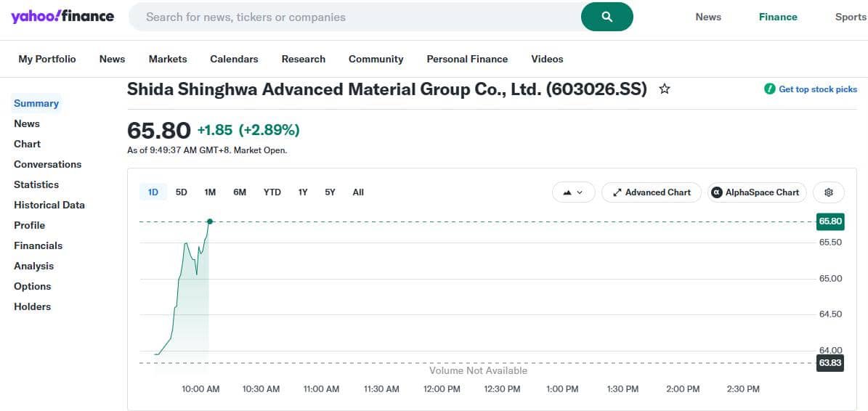This screenshot has width=868, height=411.
Task: Select Chart in the left sidebar
Action: coord(27,145)
